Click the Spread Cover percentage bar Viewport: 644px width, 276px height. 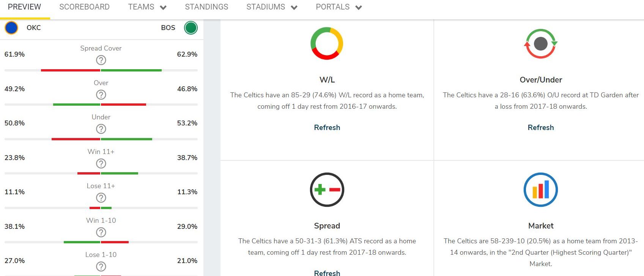point(101,70)
